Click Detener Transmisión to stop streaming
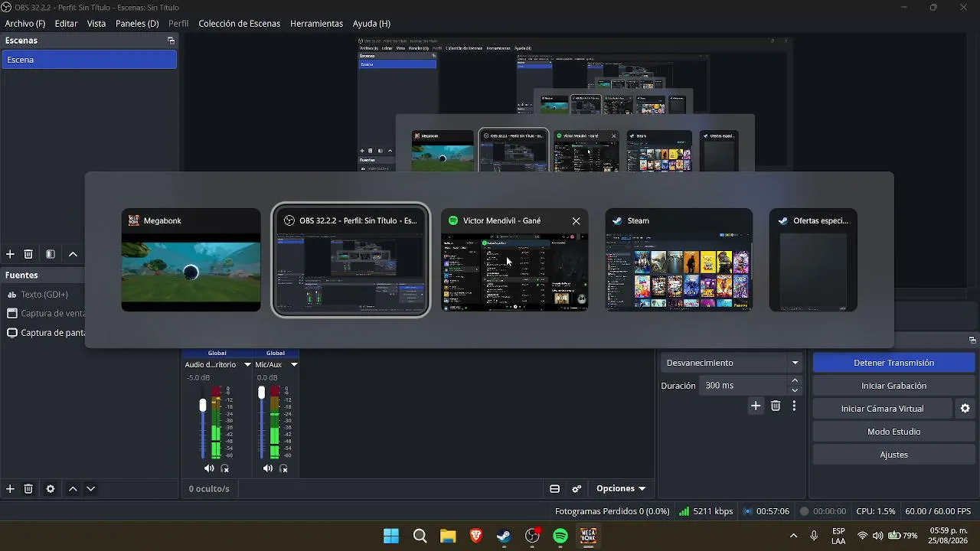Screen dimensions: 980x551 click(893, 363)
